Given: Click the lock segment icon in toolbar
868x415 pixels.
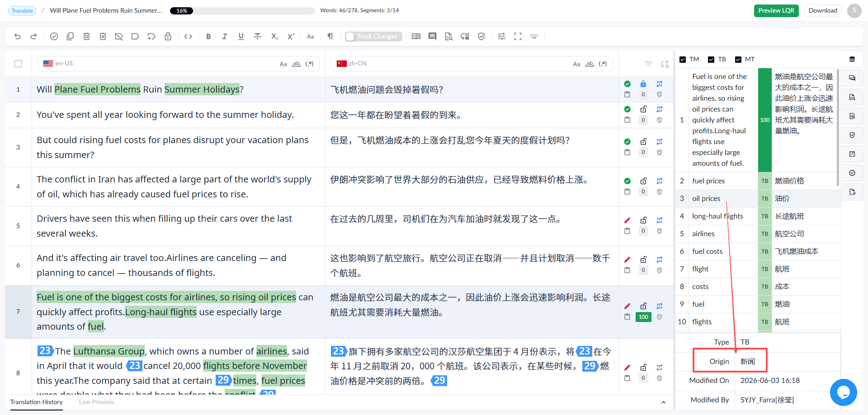Looking at the screenshot, I should [168, 37].
